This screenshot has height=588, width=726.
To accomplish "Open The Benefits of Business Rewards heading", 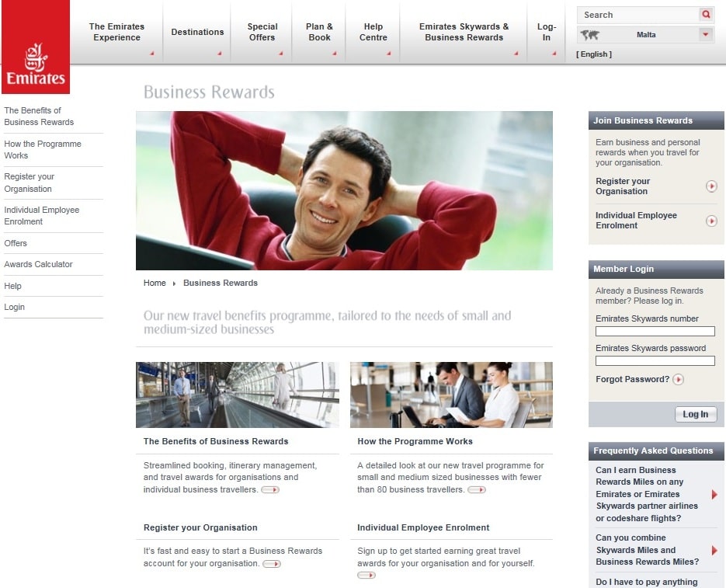I will 216,441.
